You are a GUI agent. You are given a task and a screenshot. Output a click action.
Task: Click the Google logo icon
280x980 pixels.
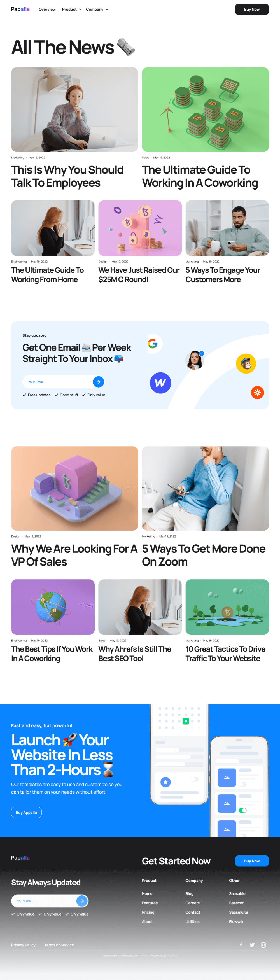coord(153,344)
